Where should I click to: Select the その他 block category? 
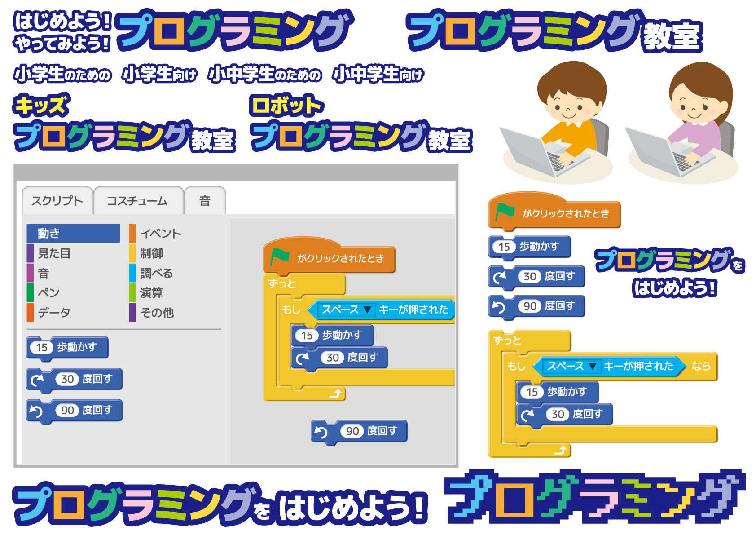(152, 313)
